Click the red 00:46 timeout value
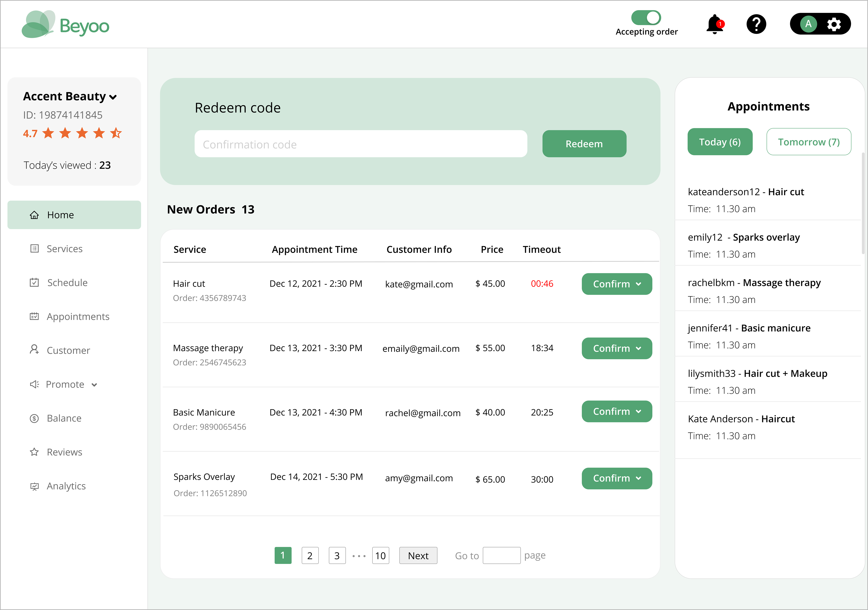The height and width of the screenshot is (610, 868). (x=542, y=284)
